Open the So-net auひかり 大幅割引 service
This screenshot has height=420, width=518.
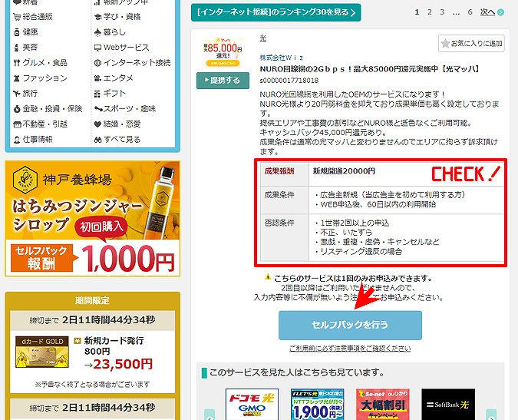(x=383, y=405)
